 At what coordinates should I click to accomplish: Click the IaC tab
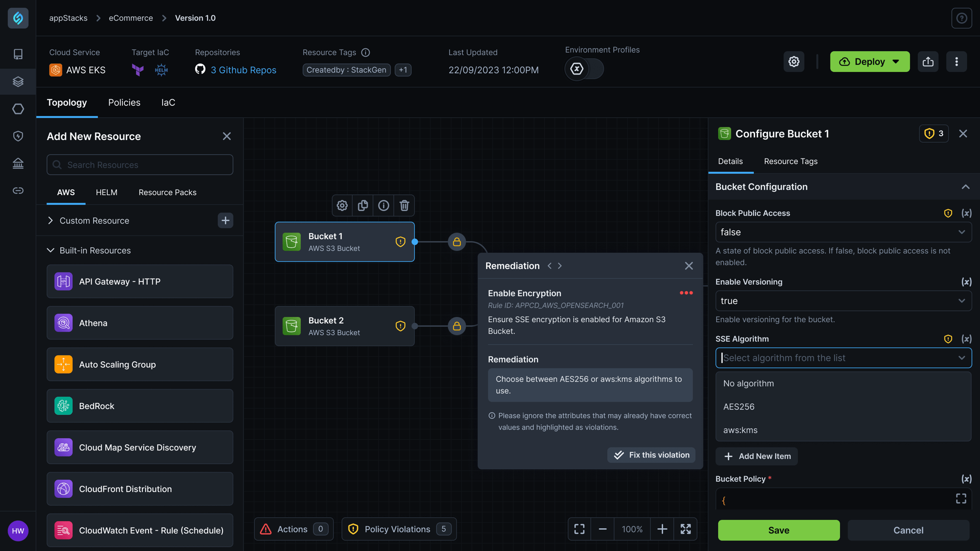167,102
